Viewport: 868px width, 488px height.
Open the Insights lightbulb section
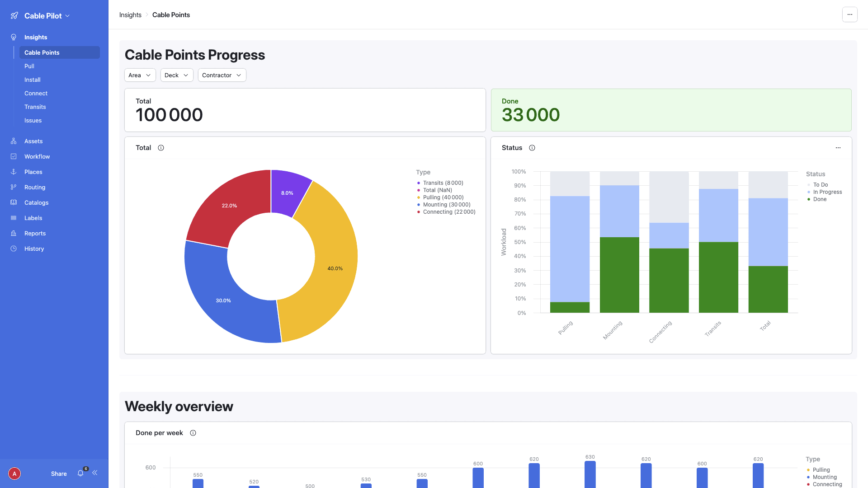pyautogui.click(x=14, y=37)
